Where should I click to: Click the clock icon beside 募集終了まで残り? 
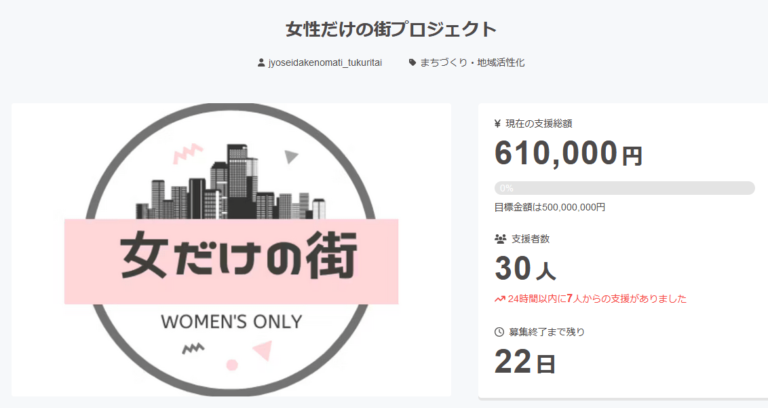pyautogui.click(x=499, y=332)
